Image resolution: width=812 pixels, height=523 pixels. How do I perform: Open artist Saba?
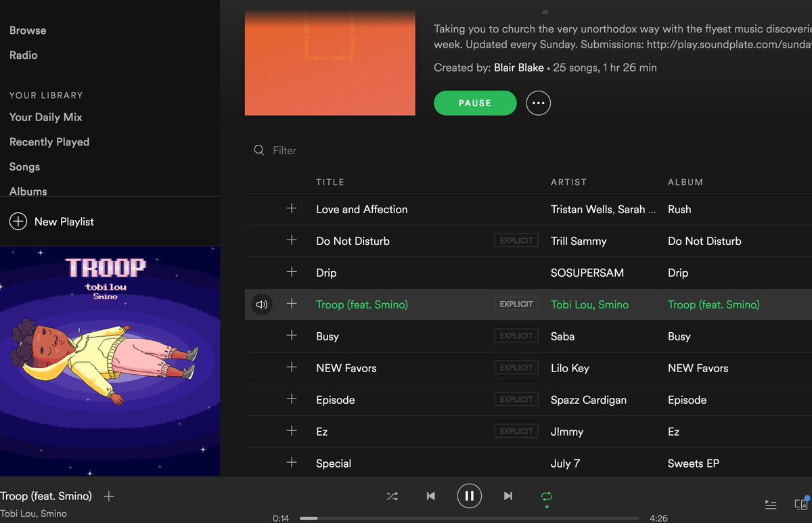coord(563,336)
